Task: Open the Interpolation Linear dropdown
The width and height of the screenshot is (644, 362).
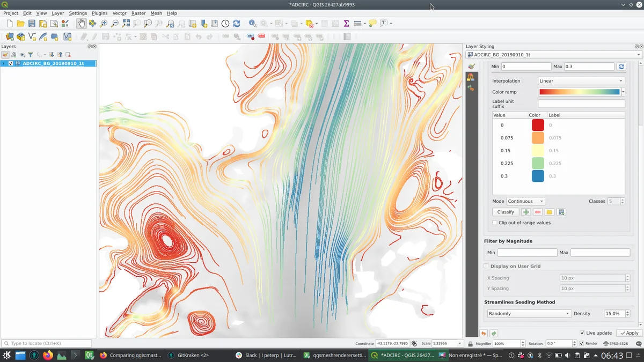Action: pyautogui.click(x=581, y=81)
